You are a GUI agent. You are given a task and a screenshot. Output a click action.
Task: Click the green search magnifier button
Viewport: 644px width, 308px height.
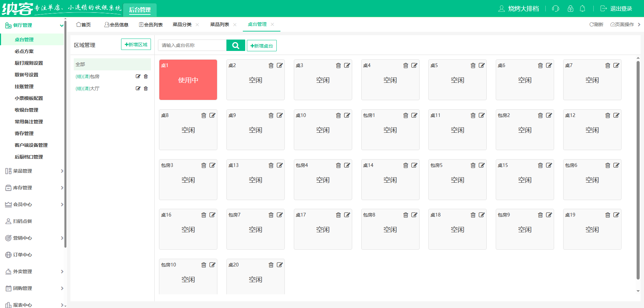(x=235, y=45)
